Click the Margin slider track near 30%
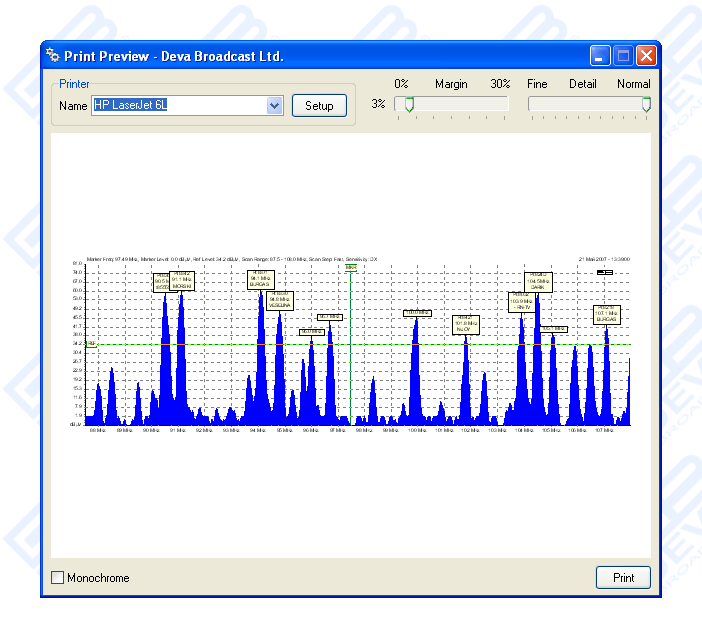The width and height of the screenshot is (702, 638). [500, 104]
